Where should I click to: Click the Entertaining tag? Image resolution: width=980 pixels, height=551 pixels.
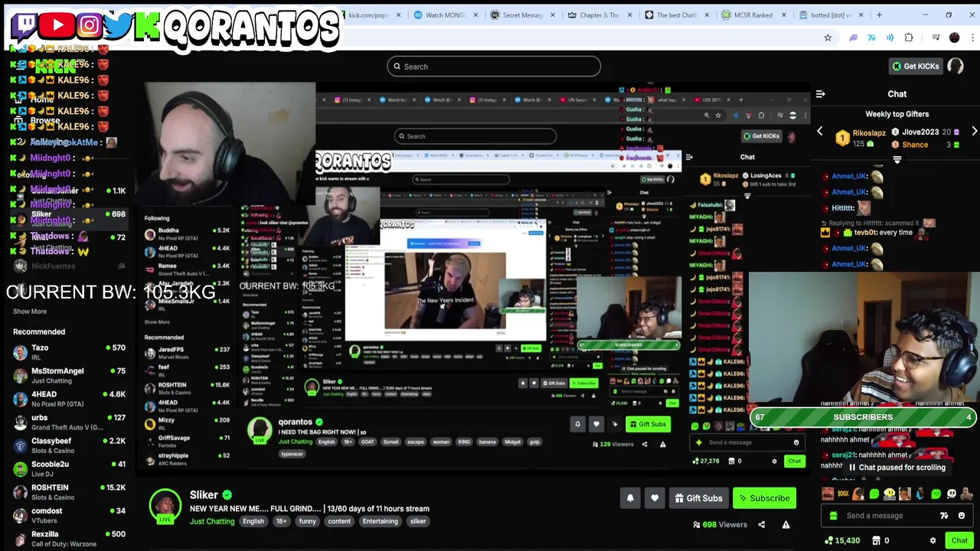pyautogui.click(x=381, y=522)
